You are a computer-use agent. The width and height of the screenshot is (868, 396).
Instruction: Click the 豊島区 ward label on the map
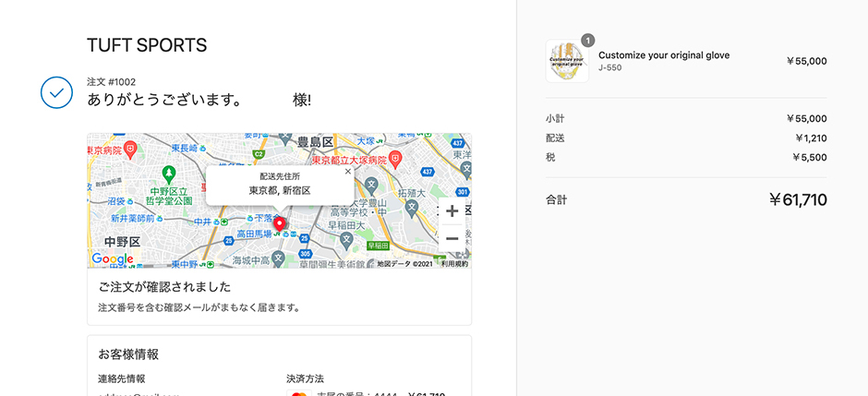(x=316, y=143)
